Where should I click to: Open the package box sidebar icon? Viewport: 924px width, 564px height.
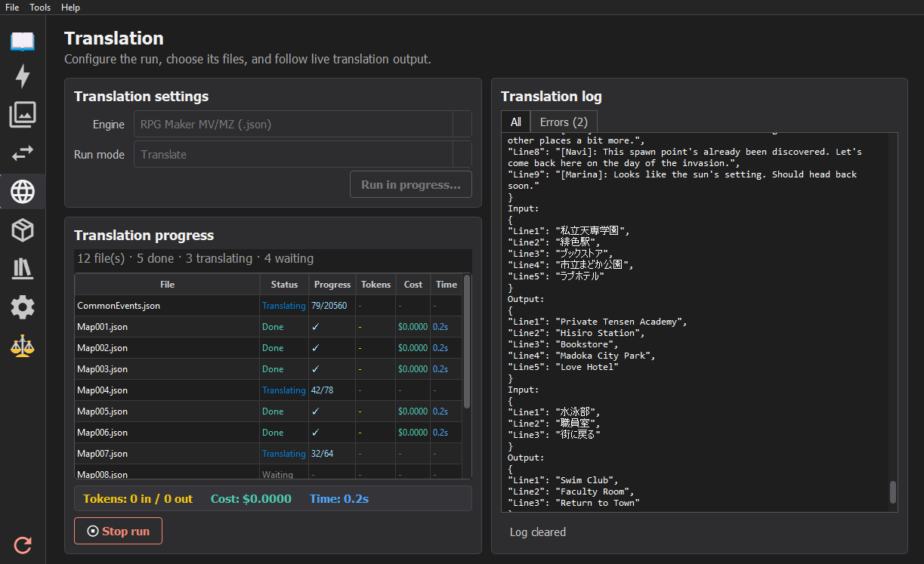(23, 230)
